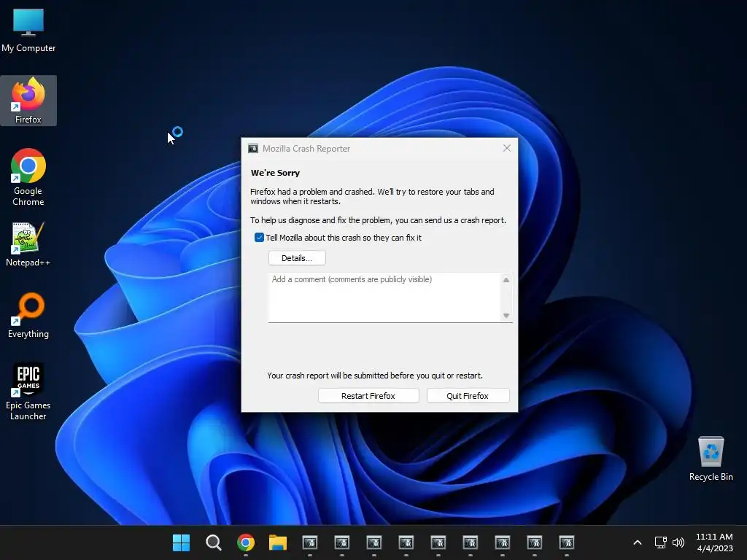Viewport: 747px width, 560px height.
Task: Open Chrome from the taskbar
Action: (246, 542)
